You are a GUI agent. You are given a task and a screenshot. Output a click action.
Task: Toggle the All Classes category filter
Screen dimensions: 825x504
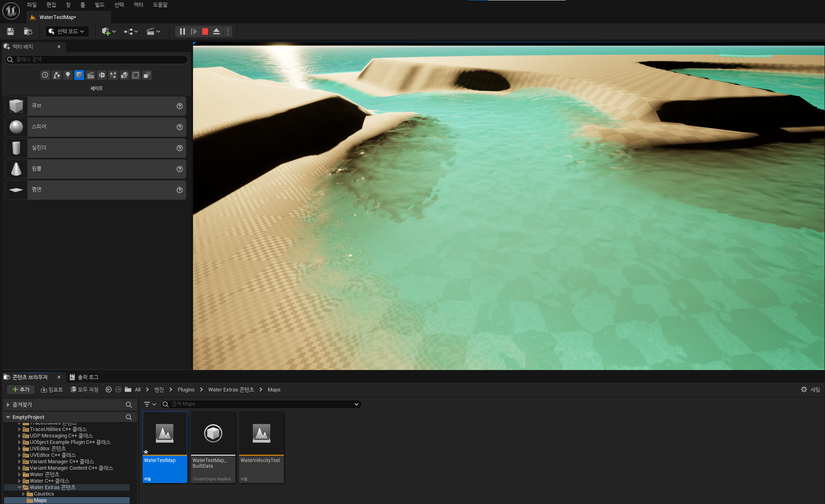pyautogui.click(x=147, y=75)
